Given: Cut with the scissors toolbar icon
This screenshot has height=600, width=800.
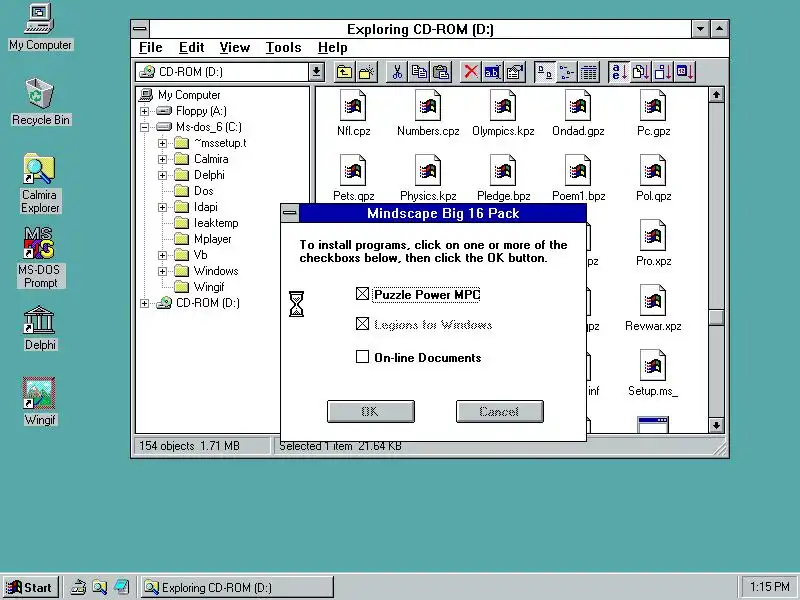Looking at the screenshot, I should [397, 72].
